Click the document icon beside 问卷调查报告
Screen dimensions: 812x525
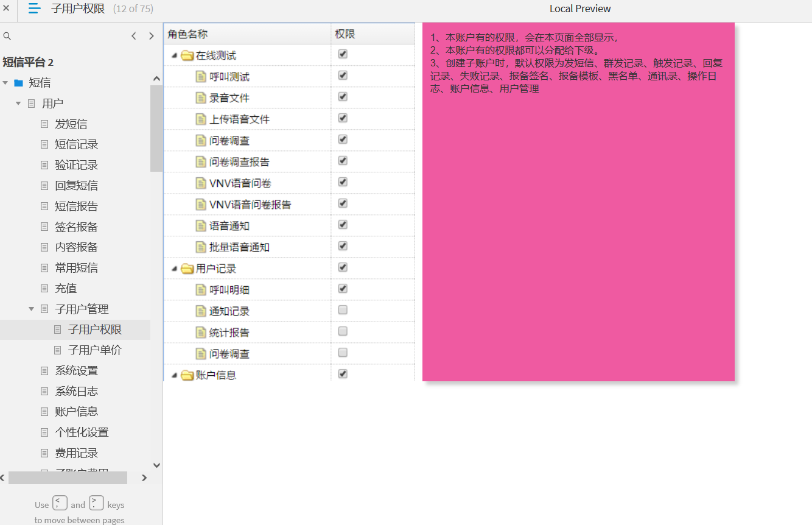click(x=201, y=162)
